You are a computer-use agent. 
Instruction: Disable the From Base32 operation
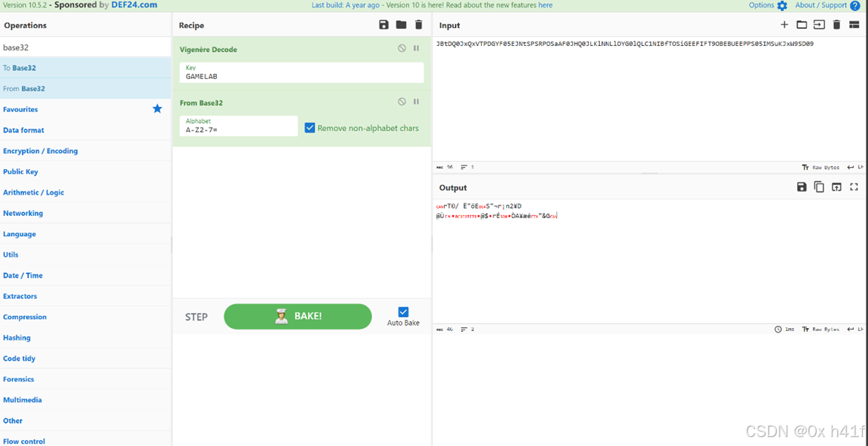pyautogui.click(x=402, y=102)
